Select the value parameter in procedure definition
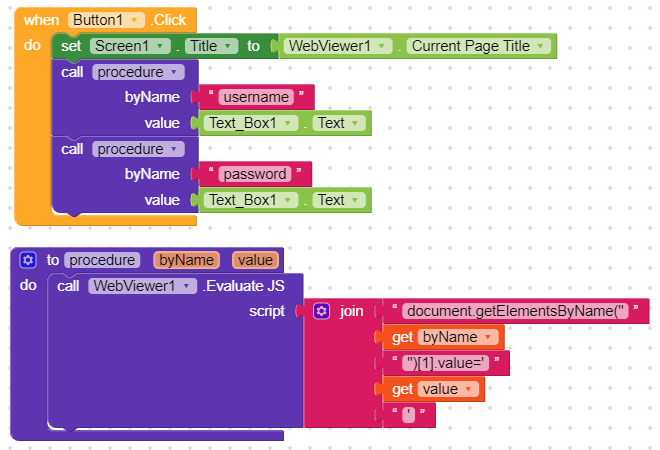Screen dimensions: 660x450 [x=255, y=260]
